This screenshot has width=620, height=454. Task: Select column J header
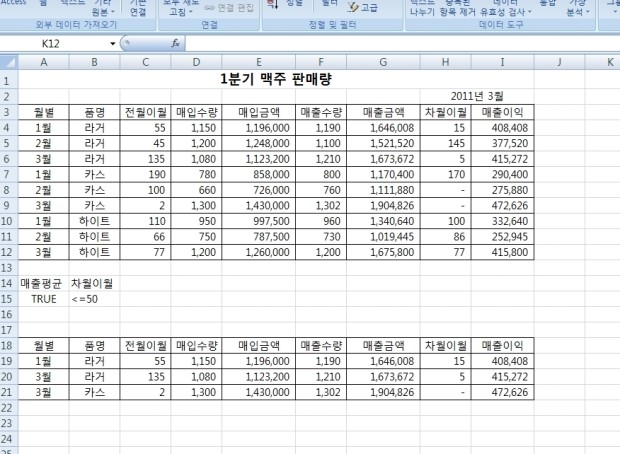click(x=560, y=62)
